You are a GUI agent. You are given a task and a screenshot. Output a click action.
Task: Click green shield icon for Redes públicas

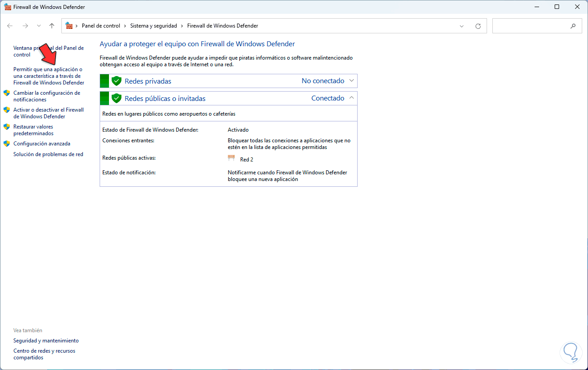tap(117, 98)
